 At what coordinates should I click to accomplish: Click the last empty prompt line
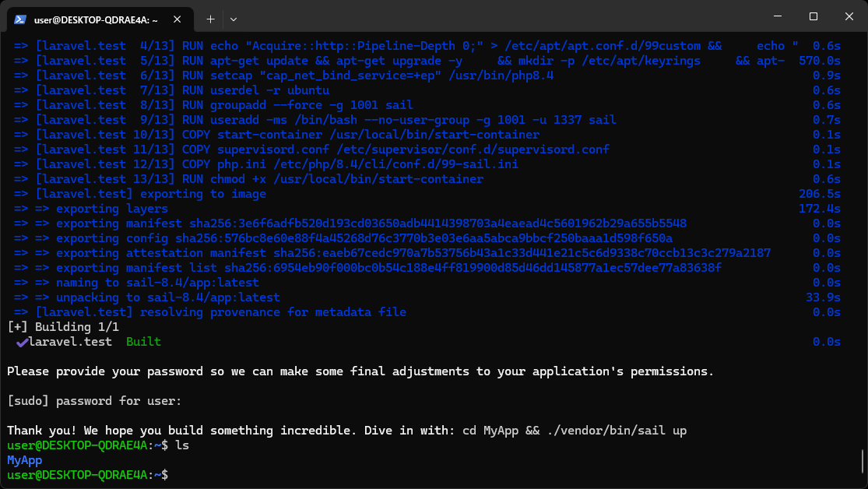[x=87, y=475]
